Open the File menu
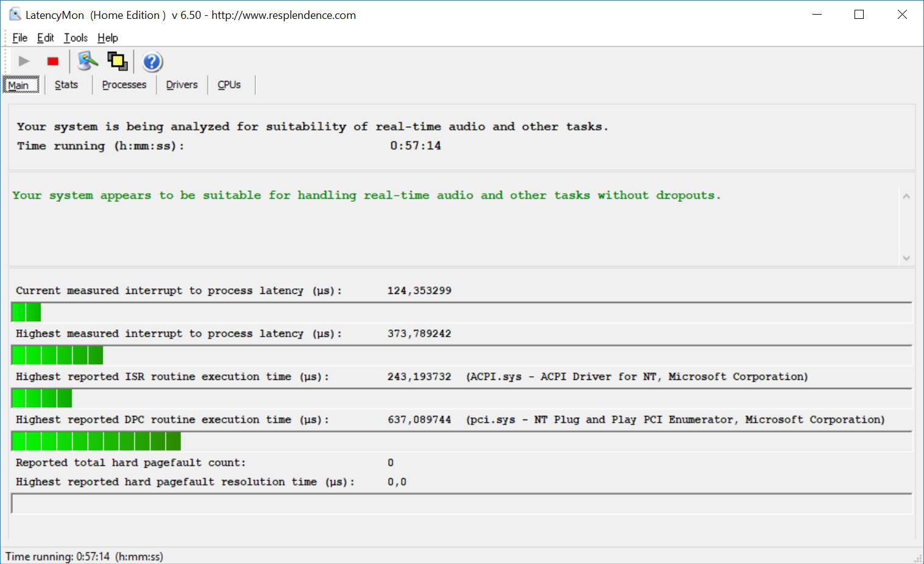This screenshot has height=564, width=924. pyautogui.click(x=20, y=38)
